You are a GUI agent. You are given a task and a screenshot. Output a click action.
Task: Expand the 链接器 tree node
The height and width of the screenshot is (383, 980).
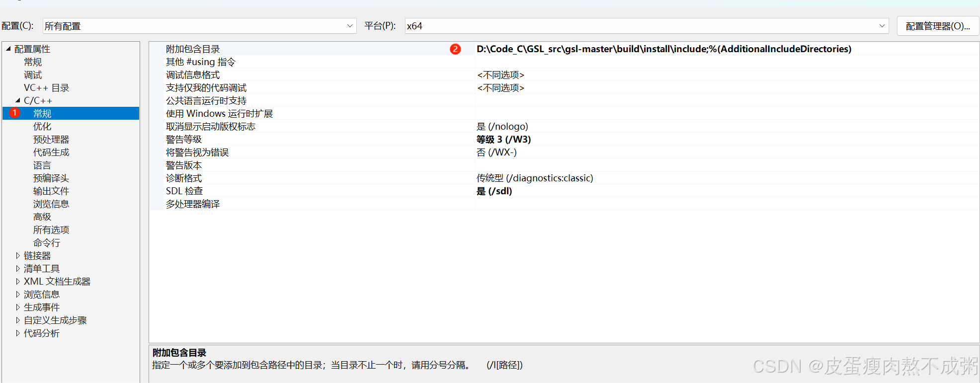(x=18, y=255)
